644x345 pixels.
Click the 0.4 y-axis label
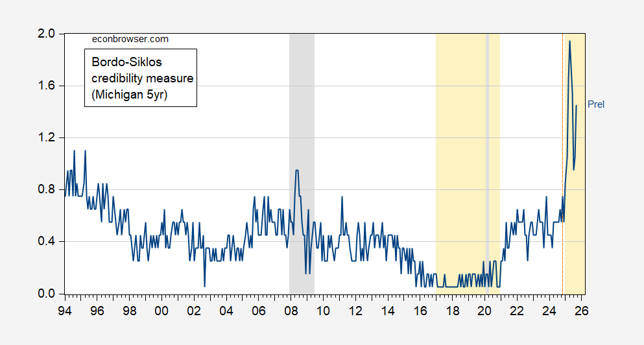(48, 242)
